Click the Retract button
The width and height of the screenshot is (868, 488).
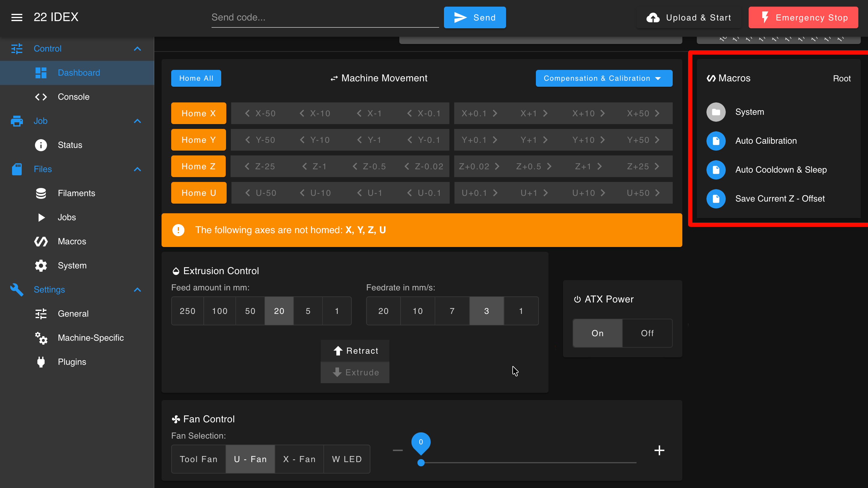pos(355,351)
